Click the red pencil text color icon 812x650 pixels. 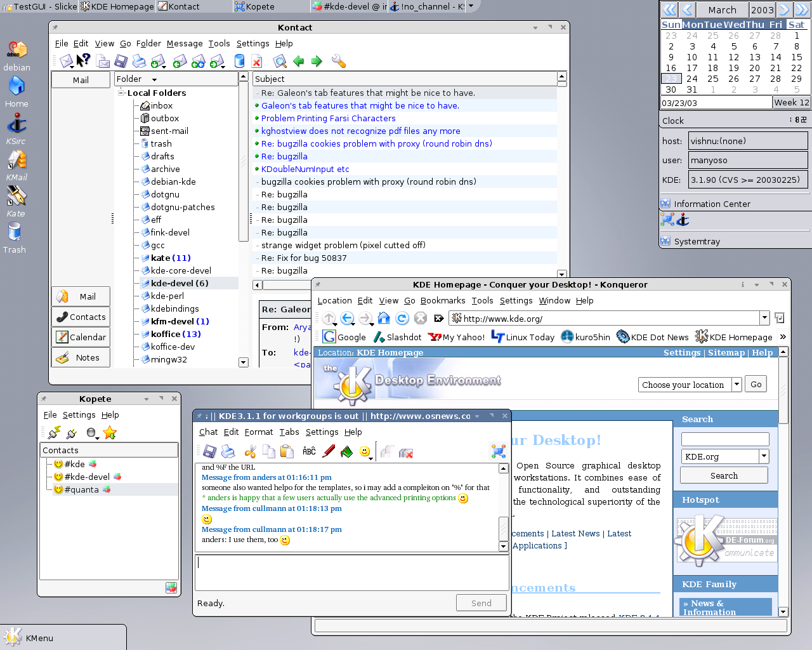[329, 451]
